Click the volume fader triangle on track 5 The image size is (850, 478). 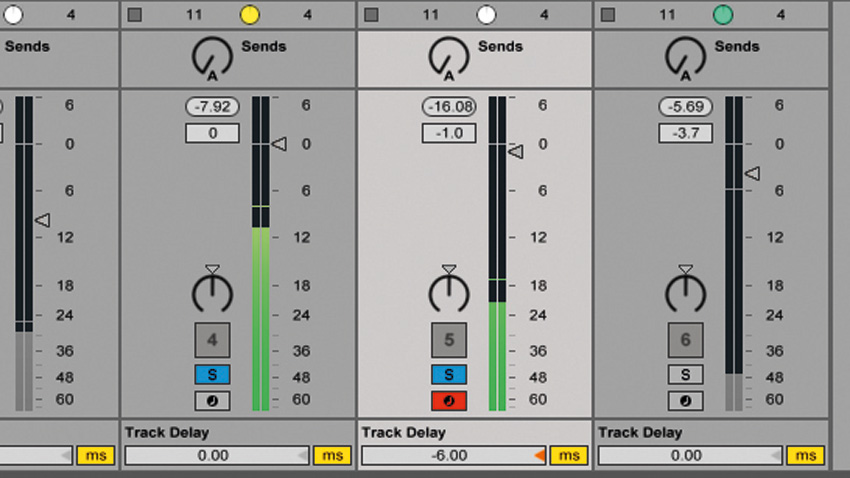point(516,152)
